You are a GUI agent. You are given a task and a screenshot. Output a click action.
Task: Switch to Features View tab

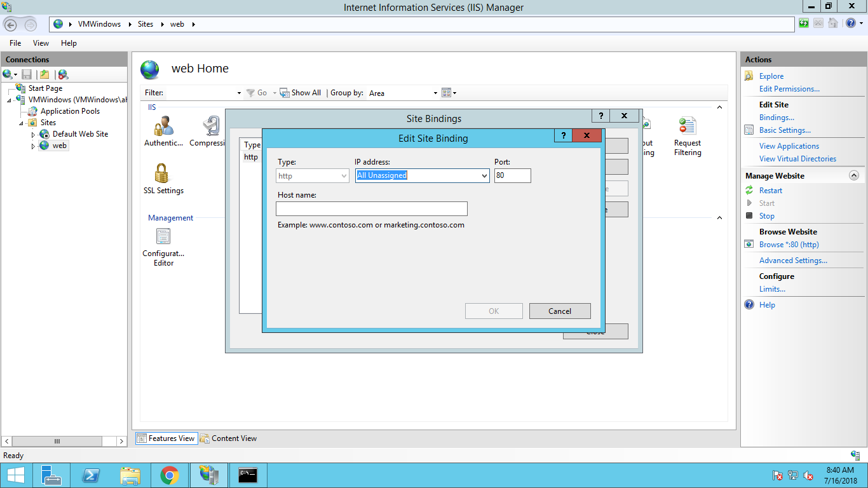[x=166, y=438]
